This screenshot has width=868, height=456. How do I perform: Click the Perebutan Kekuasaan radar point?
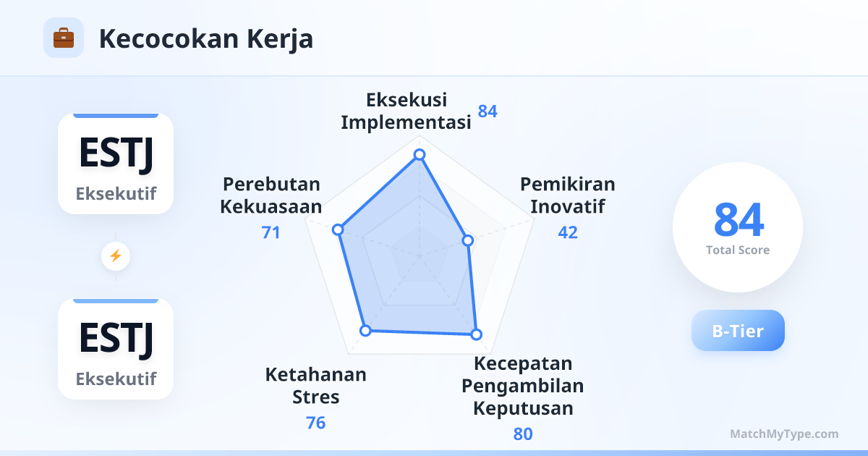tap(337, 229)
